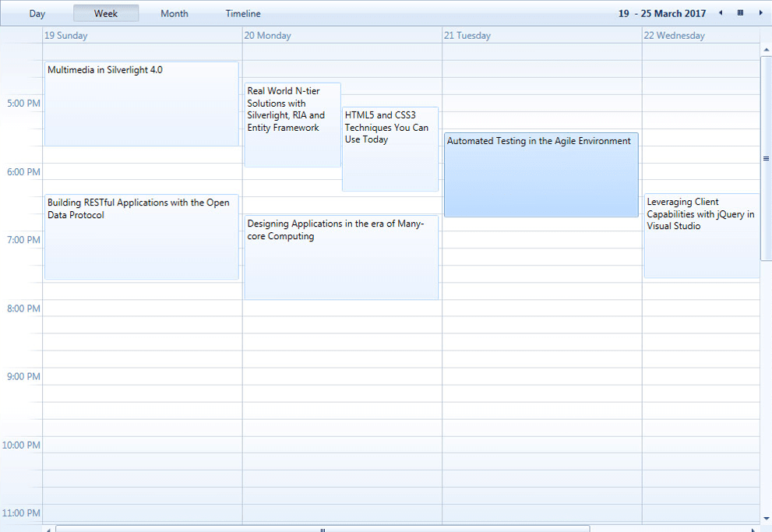Go to next week arrow
This screenshot has width=772, height=532.
pyautogui.click(x=760, y=12)
